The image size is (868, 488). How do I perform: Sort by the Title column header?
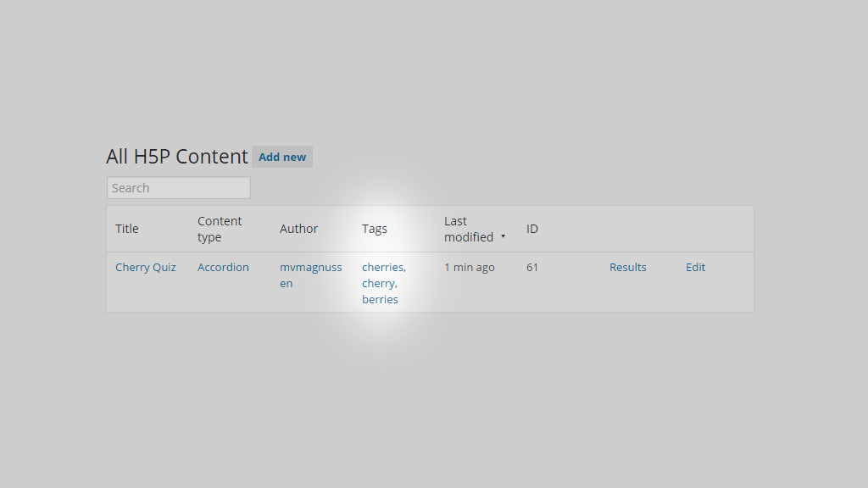(x=127, y=229)
